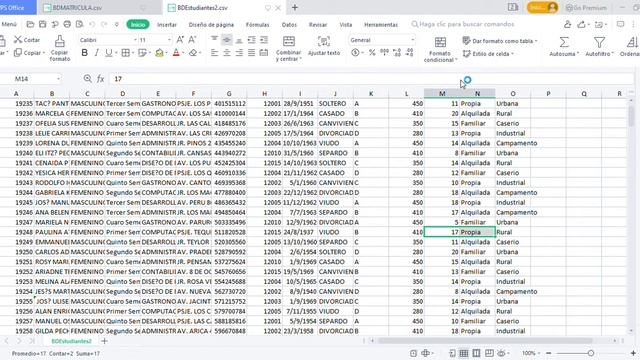Apply Autofiltro to the data
640x360 pixels.
(x=599, y=46)
